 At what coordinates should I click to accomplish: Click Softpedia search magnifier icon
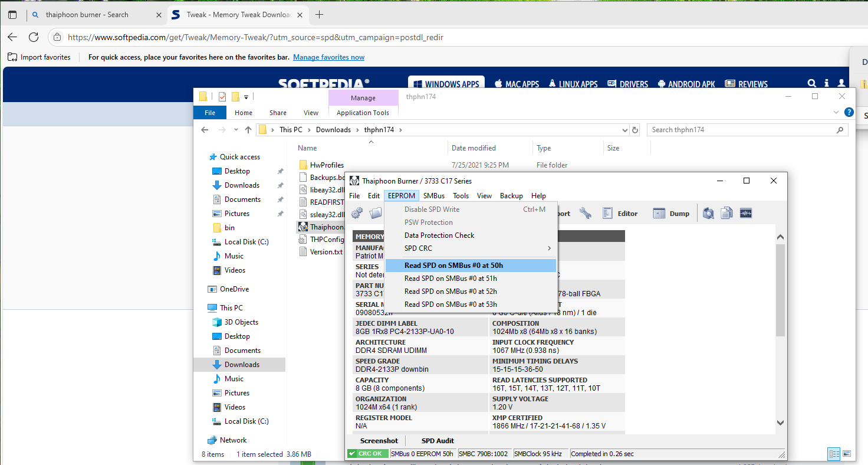(812, 84)
